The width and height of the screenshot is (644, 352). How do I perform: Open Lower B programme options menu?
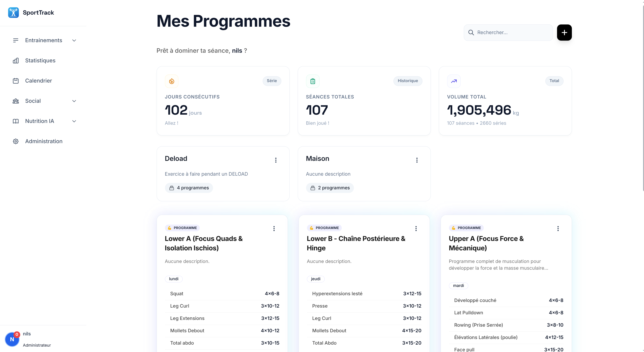tap(416, 228)
